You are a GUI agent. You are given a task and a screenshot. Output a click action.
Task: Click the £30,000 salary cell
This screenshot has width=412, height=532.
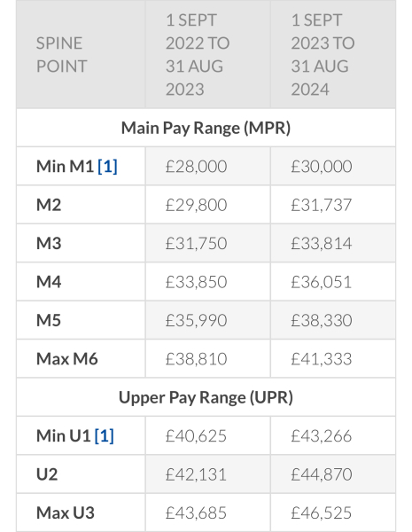click(333, 167)
